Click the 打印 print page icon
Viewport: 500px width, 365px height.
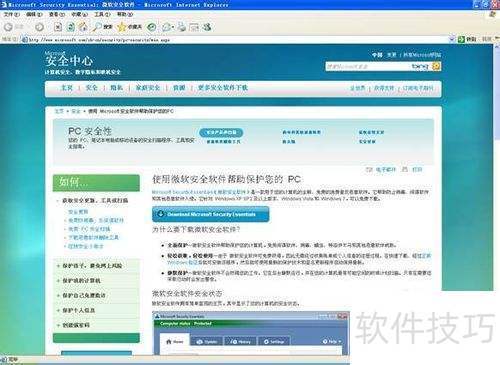(x=405, y=170)
